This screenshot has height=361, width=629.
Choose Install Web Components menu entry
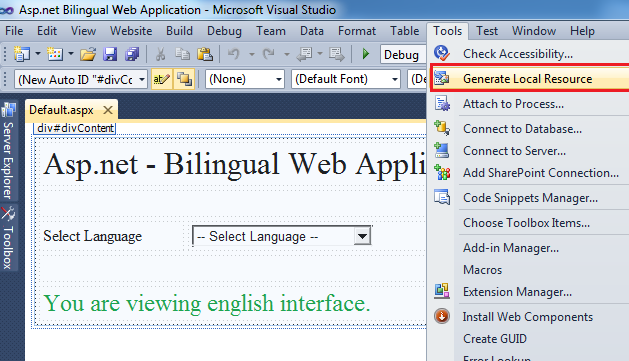click(x=529, y=317)
